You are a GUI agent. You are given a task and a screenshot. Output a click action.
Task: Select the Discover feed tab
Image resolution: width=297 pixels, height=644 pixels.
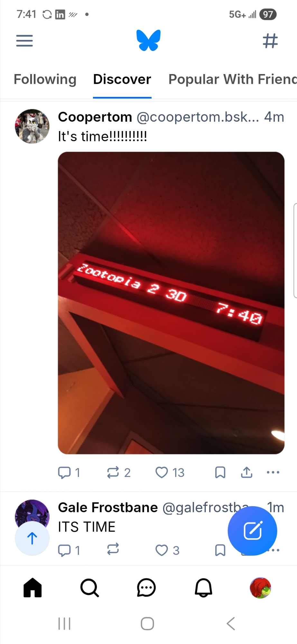click(x=122, y=79)
